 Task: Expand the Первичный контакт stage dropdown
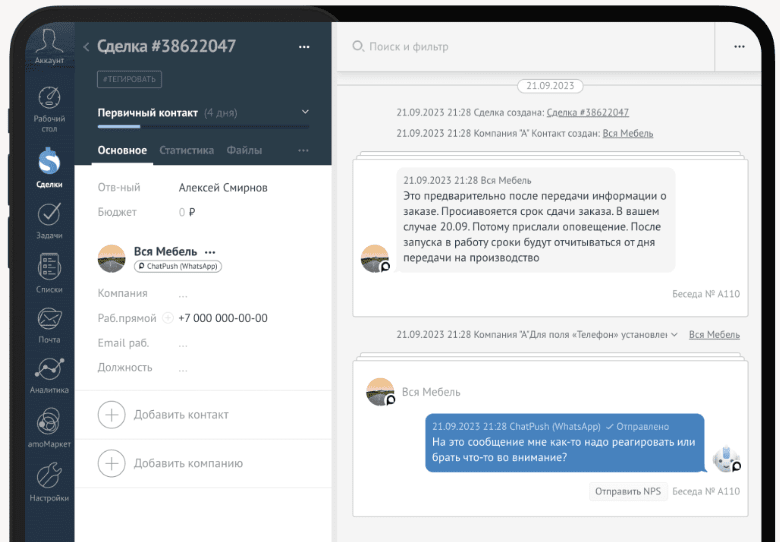click(305, 112)
